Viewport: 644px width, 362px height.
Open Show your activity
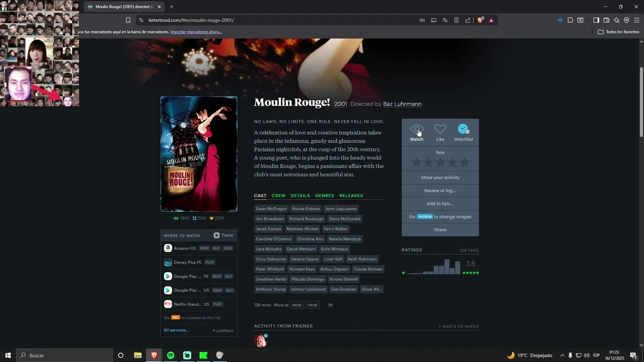(440, 177)
